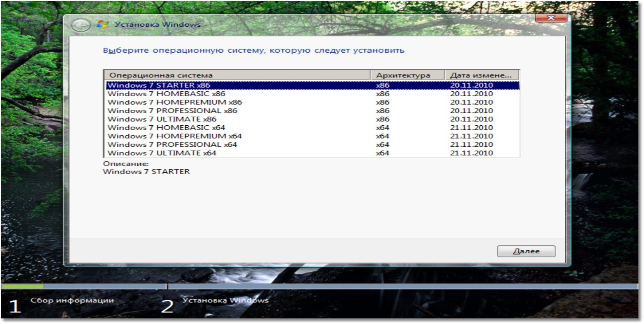Select Windows 7 PROFESSIONAL x86 row
Screen dimensions: 644x324
tap(312, 111)
